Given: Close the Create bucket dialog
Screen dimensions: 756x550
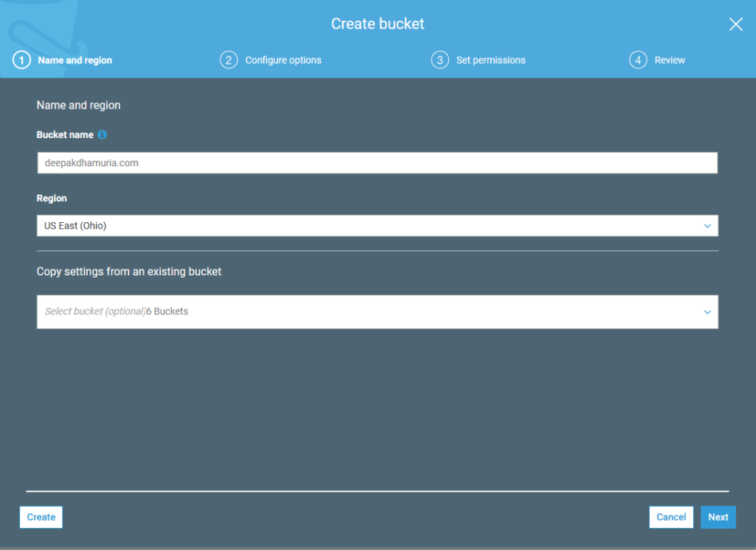Looking at the screenshot, I should (735, 24).
